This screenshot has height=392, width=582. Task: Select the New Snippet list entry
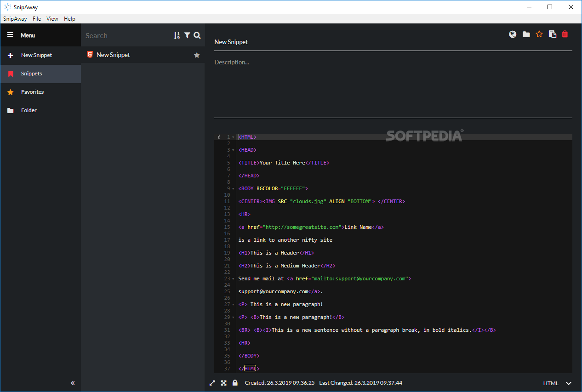[143, 55]
